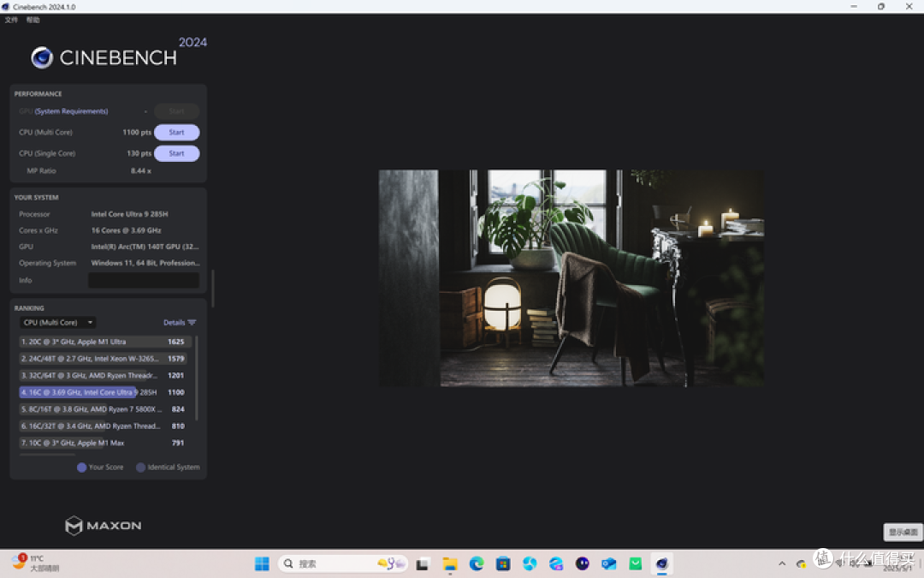Launch Microsoft Edge from the taskbar

tap(477, 563)
